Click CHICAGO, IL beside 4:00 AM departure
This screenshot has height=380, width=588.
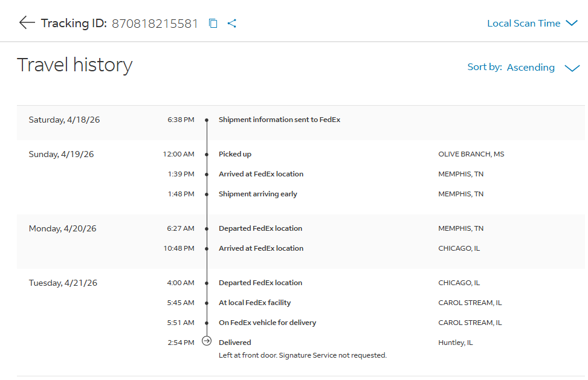coord(459,283)
